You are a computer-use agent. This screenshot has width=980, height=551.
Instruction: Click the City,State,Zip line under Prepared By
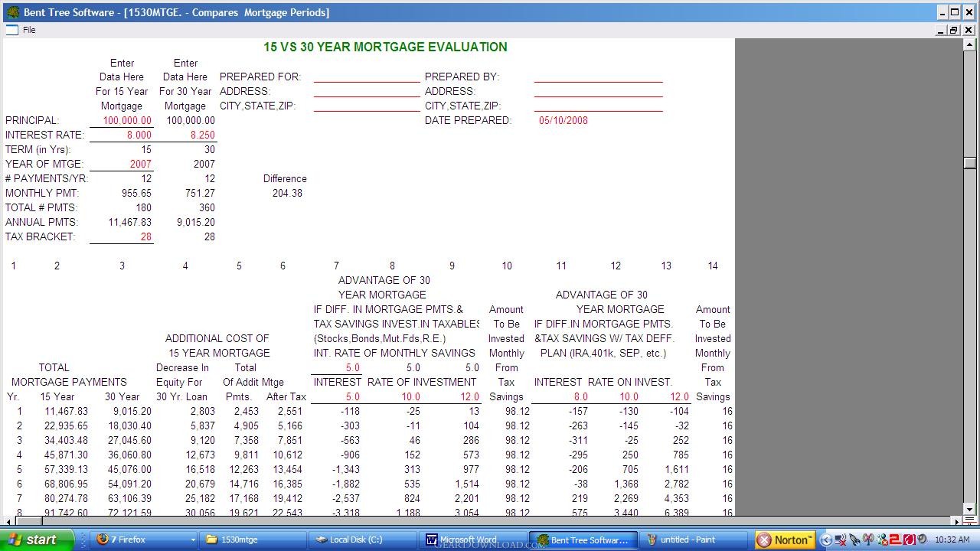point(598,106)
